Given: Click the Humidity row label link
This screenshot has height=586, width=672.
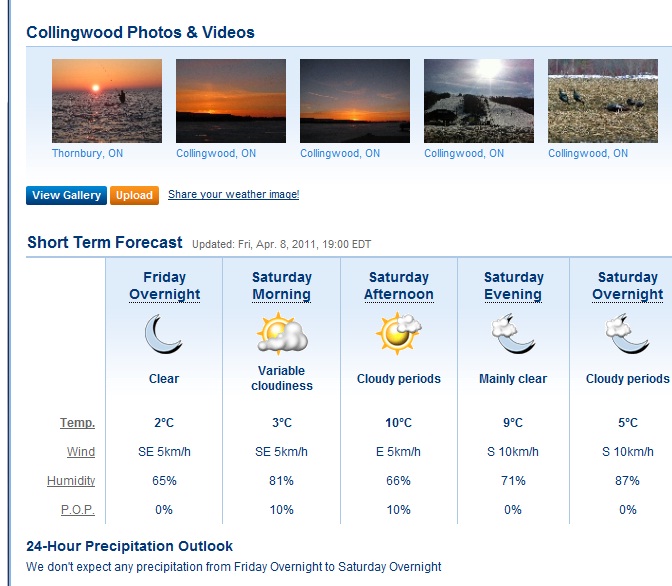Looking at the screenshot, I should (71, 481).
